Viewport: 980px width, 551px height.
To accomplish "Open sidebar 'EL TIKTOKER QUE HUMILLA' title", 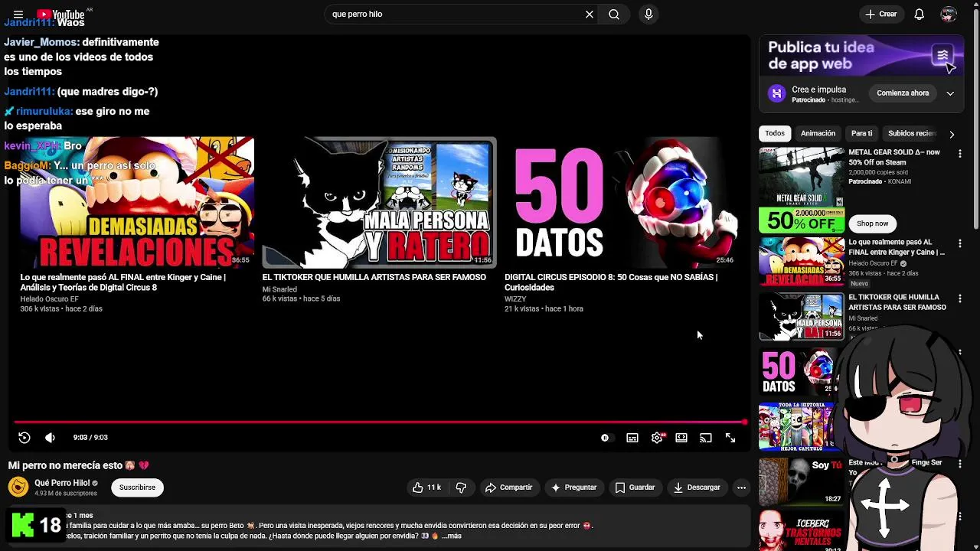I will point(897,302).
